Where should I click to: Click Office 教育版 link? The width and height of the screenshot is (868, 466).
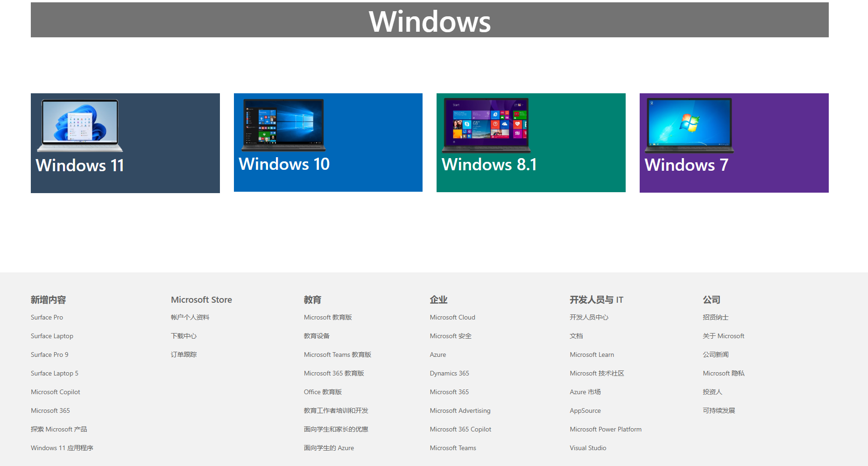click(323, 392)
